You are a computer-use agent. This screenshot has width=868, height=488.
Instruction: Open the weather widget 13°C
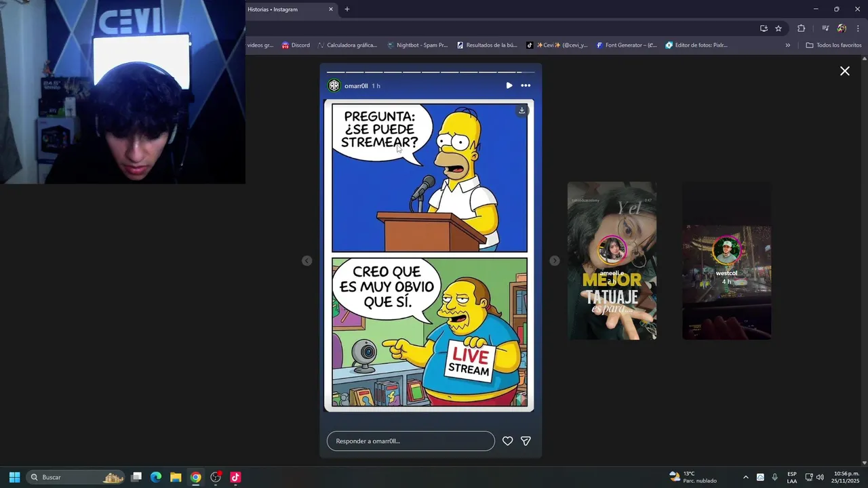[692, 477]
